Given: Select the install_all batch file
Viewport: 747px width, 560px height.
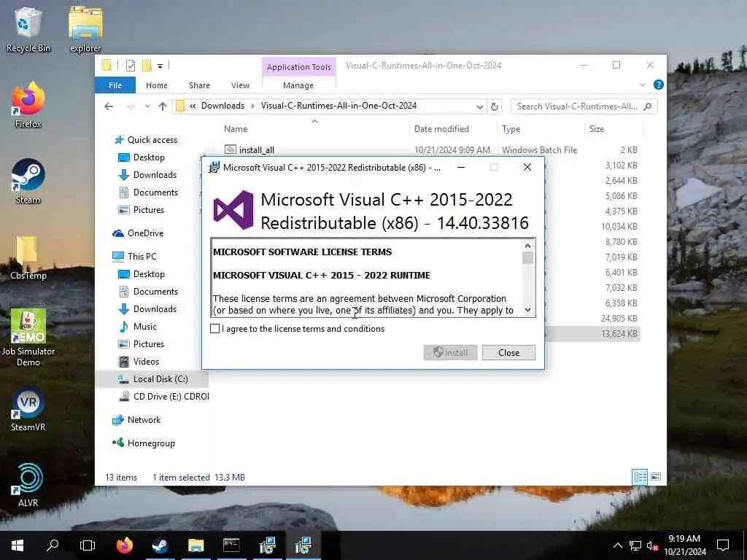Looking at the screenshot, I should pos(256,150).
